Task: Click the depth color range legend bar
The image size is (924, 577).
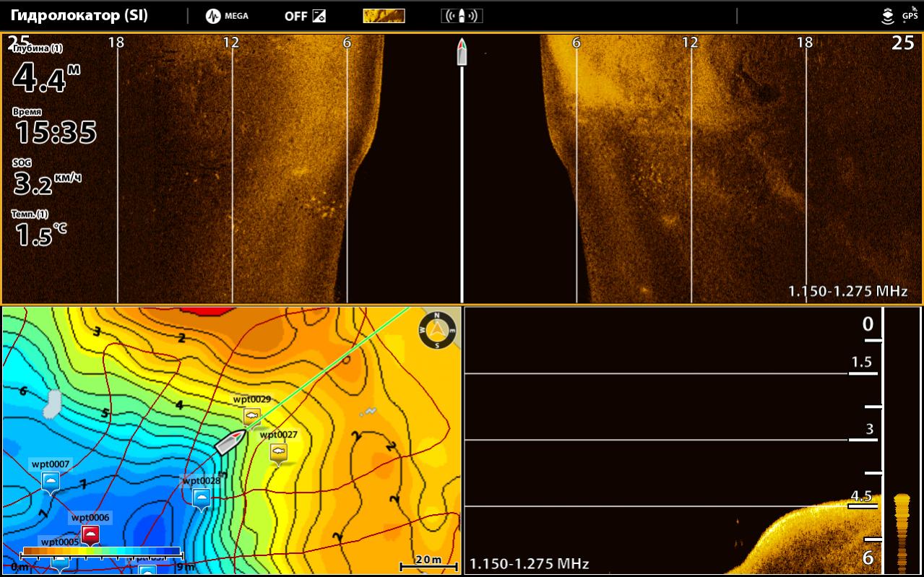Action: [101, 552]
